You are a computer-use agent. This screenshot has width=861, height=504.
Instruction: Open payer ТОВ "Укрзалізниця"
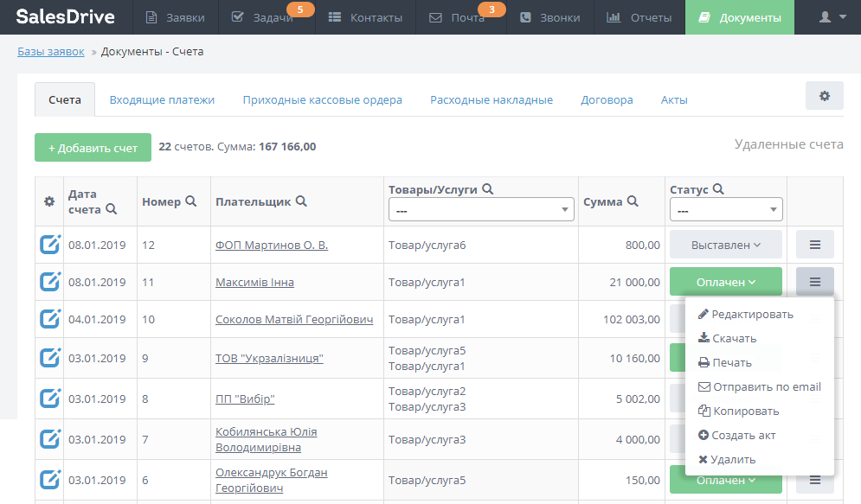pyautogui.click(x=269, y=358)
